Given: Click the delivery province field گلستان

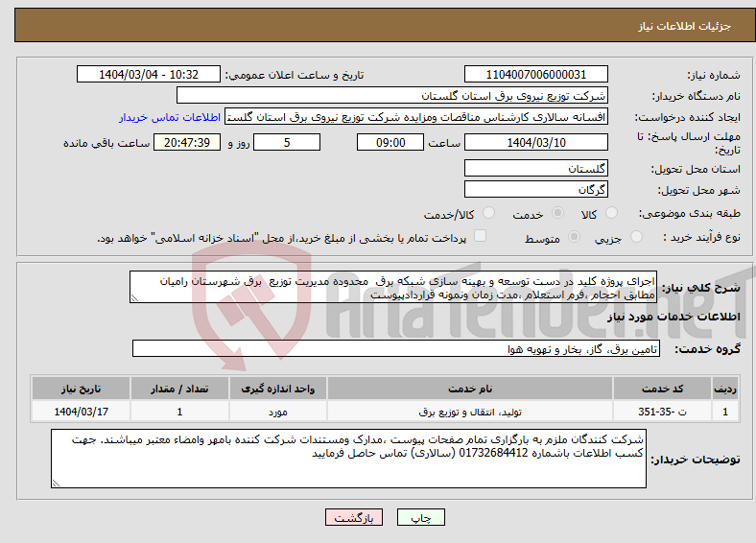Looking at the screenshot, I should click(x=535, y=168).
